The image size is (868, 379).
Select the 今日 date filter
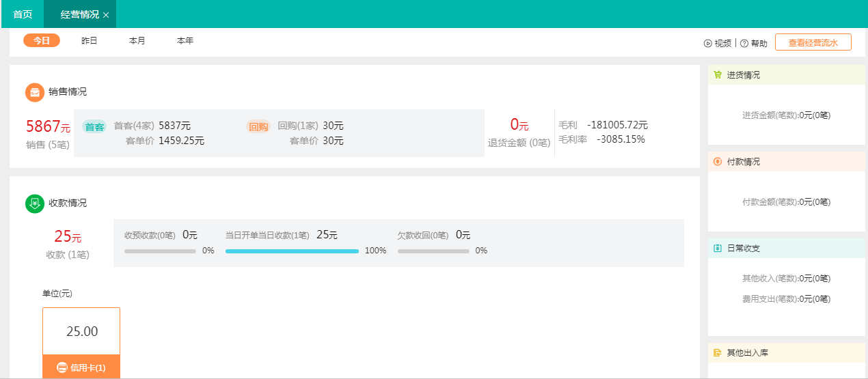[42, 41]
